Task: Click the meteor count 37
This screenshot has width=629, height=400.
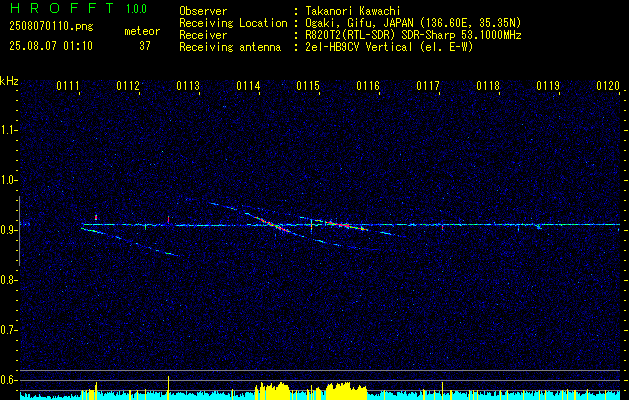Action: tap(145, 46)
